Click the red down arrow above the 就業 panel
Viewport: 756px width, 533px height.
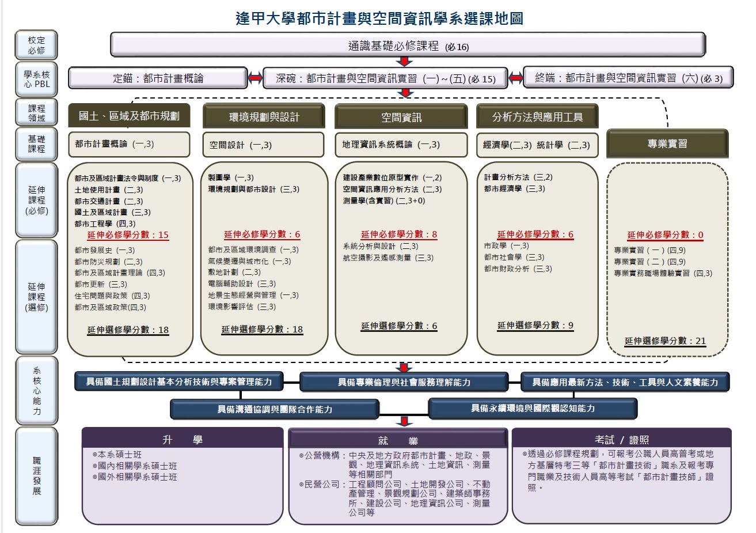click(405, 422)
